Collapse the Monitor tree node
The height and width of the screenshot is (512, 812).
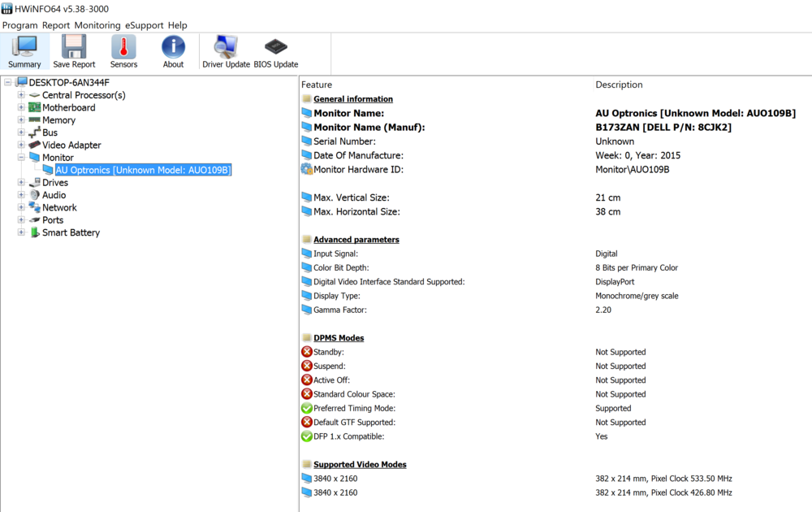[x=21, y=158]
